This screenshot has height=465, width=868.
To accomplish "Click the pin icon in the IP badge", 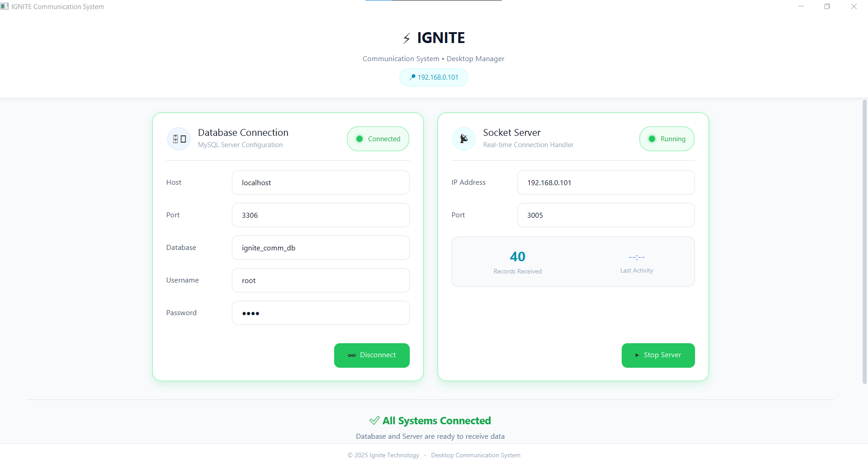I will tap(412, 77).
